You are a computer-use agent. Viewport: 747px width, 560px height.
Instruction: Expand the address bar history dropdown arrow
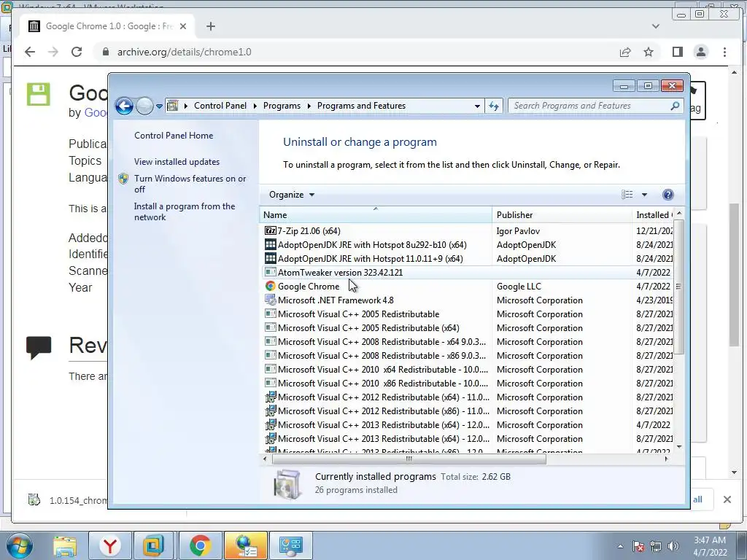coord(477,106)
